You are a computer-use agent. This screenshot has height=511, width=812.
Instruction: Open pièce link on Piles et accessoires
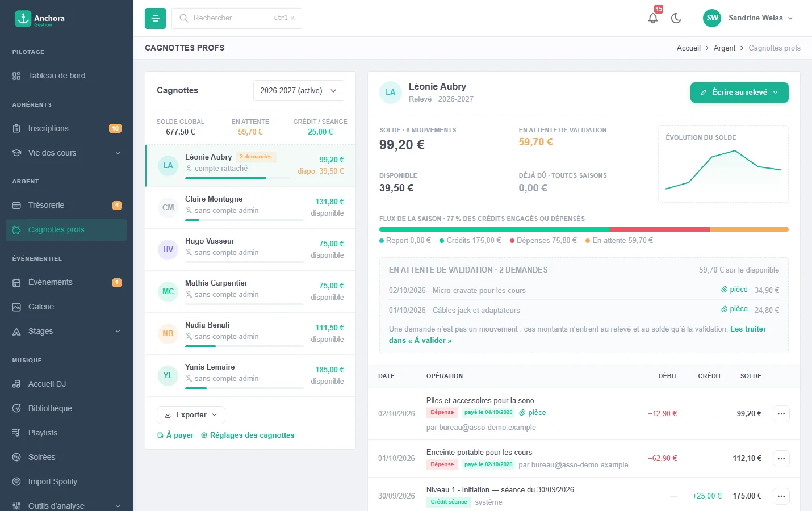click(x=533, y=413)
